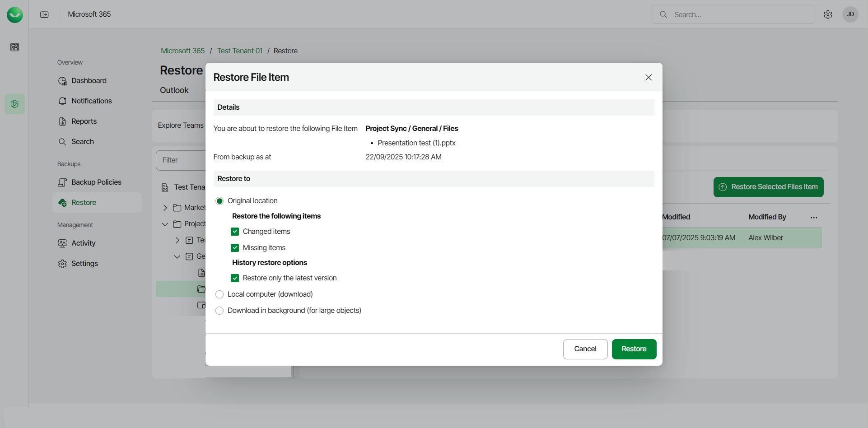Viewport: 868px width, 428px height.
Task: Click the apps grid icon in left rail
Action: click(x=14, y=47)
